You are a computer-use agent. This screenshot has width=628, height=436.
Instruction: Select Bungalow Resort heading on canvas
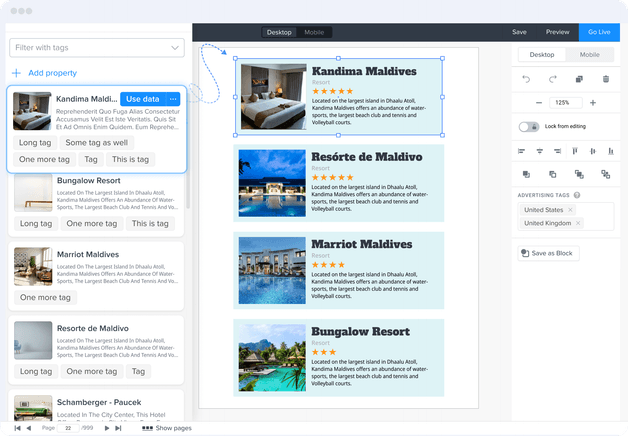[360, 332]
